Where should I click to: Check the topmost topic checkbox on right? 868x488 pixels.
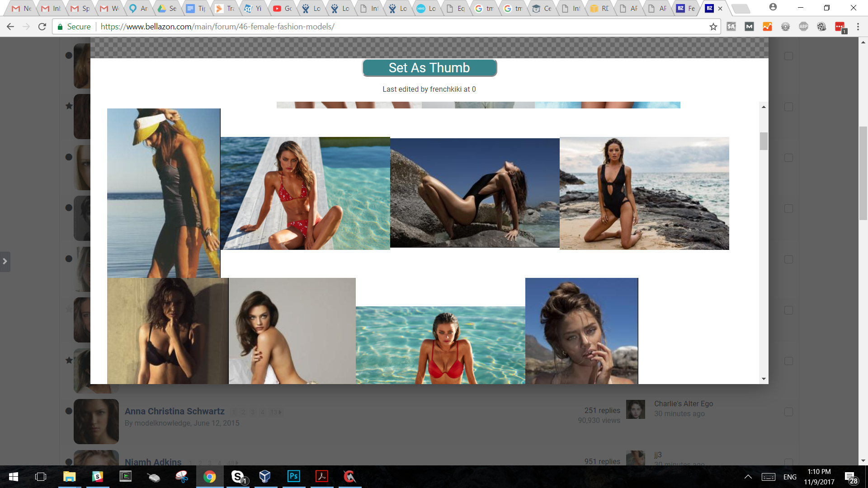point(788,56)
